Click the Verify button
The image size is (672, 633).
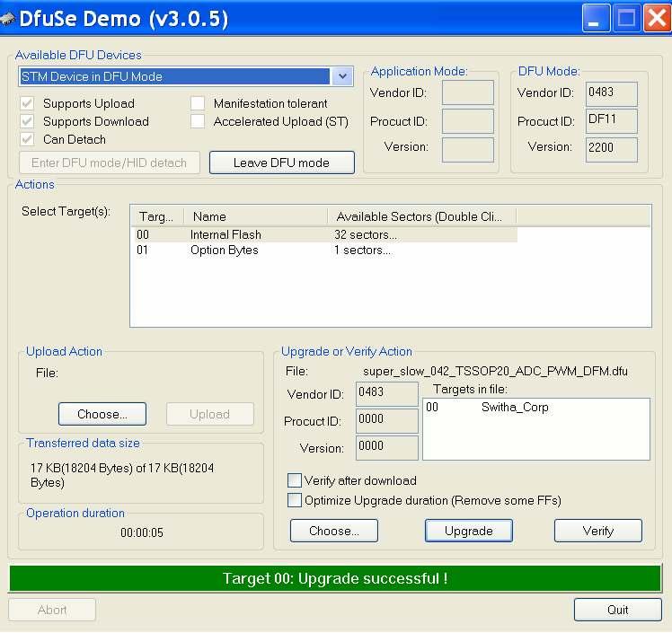pyautogui.click(x=598, y=531)
